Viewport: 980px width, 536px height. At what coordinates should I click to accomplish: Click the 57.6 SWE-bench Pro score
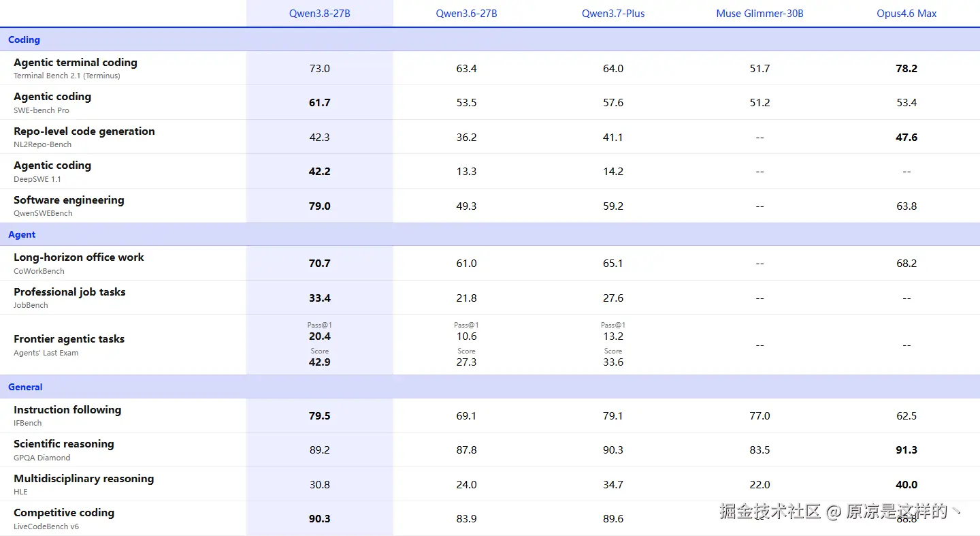click(613, 103)
